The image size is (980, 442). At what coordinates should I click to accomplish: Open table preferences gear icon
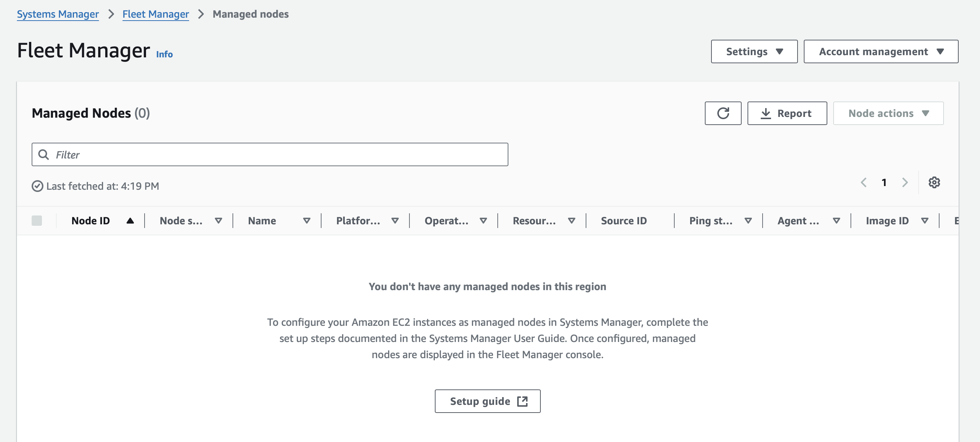tap(934, 183)
